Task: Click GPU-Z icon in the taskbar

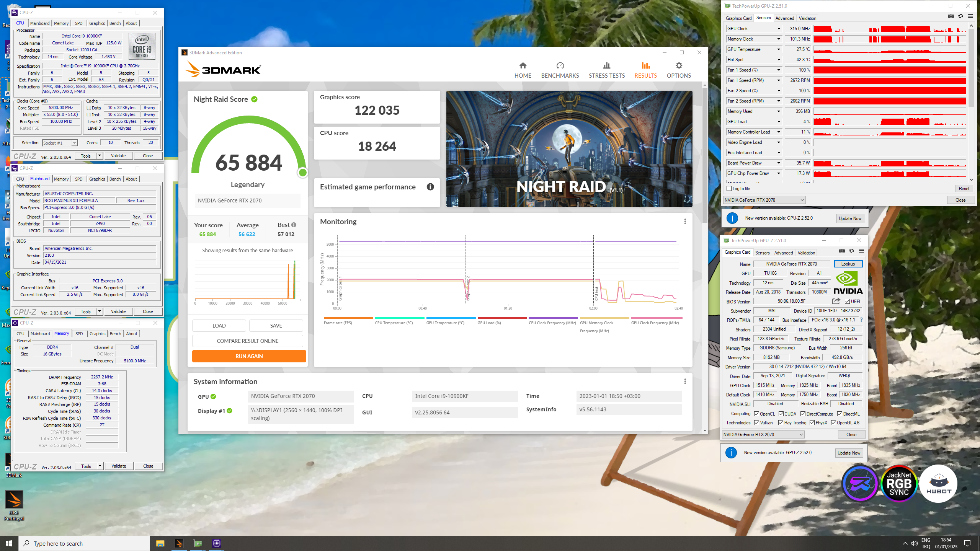Action: point(198,543)
